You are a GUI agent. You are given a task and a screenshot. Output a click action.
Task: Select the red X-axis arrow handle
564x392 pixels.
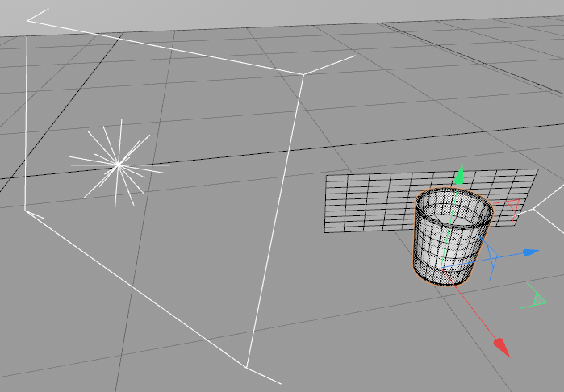(502, 348)
